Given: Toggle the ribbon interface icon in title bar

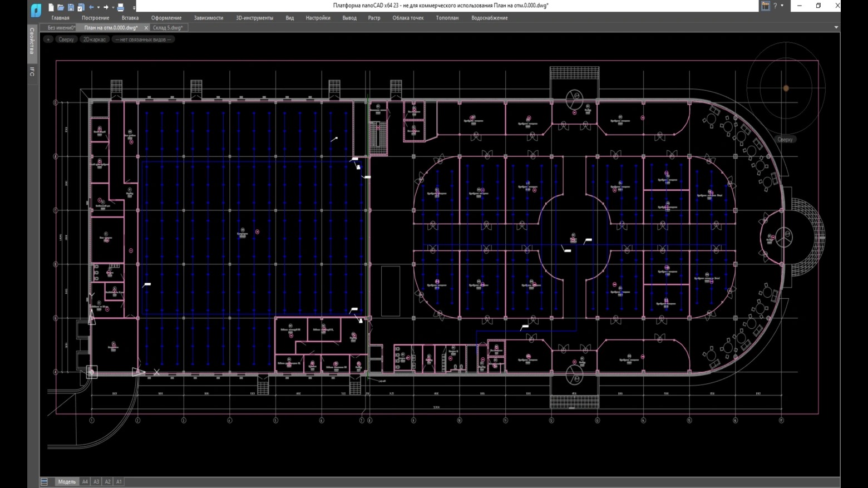Looking at the screenshot, I should pyautogui.click(x=766, y=6).
